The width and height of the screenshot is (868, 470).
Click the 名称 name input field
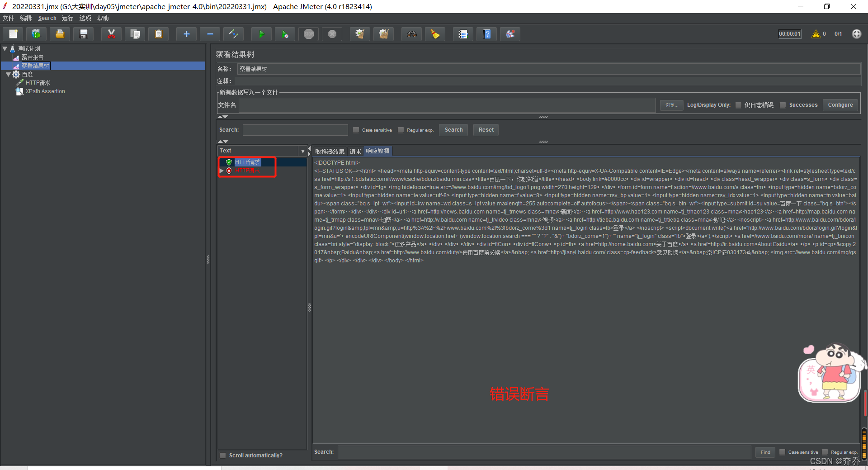point(549,69)
